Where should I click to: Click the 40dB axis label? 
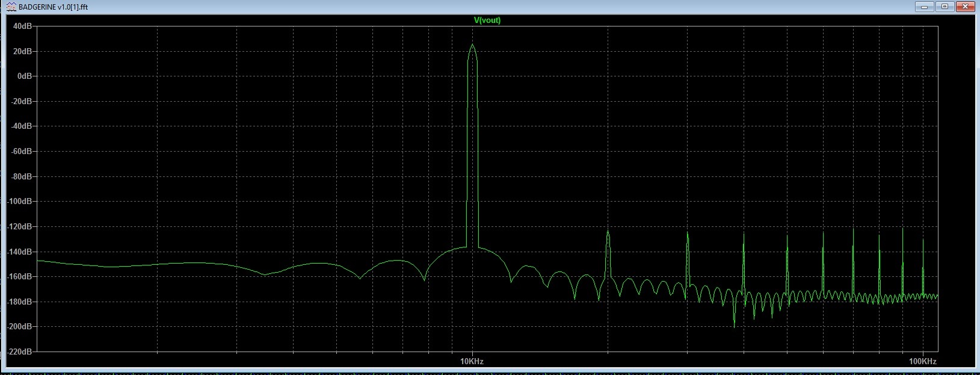click(22, 26)
